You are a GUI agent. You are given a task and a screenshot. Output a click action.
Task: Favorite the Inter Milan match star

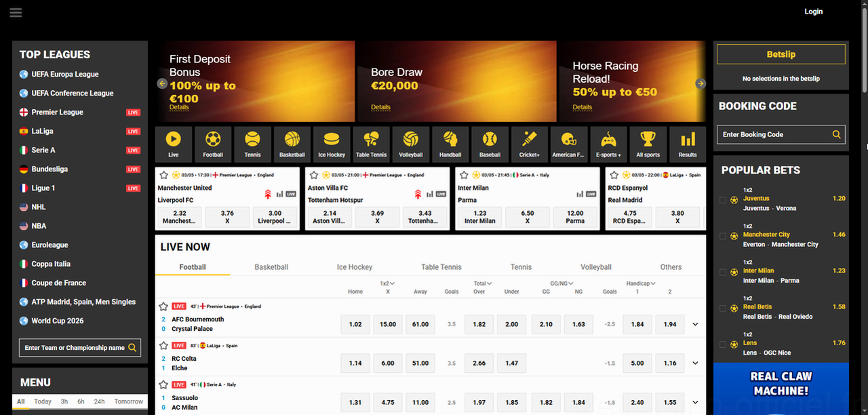click(x=462, y=174)
